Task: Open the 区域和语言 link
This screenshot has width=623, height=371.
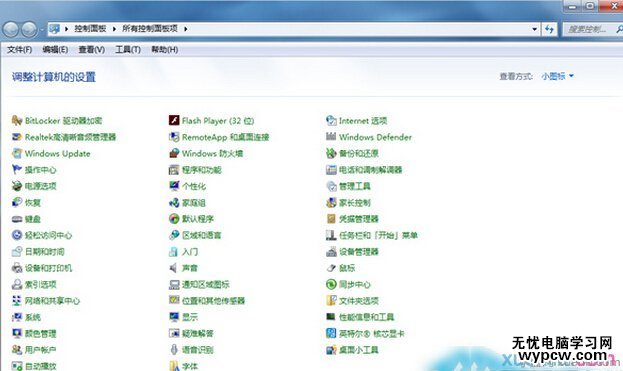Action: (x=201, y=235)
